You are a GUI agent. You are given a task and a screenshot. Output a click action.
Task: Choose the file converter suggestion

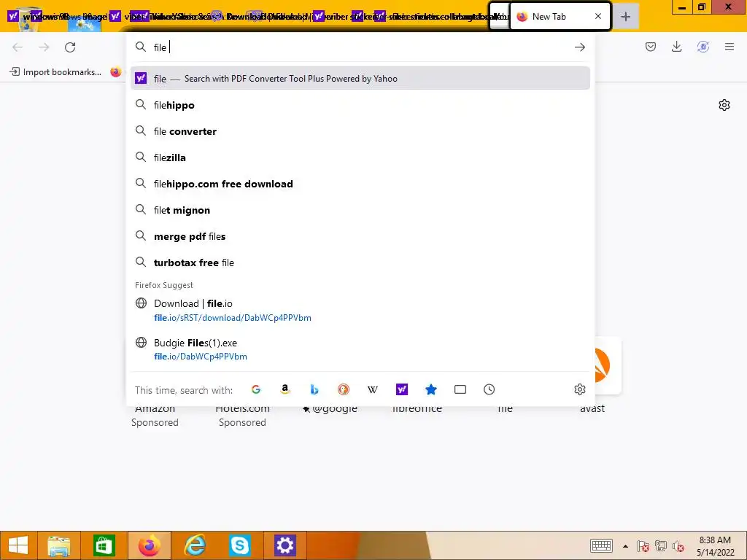tap(360, 131)
